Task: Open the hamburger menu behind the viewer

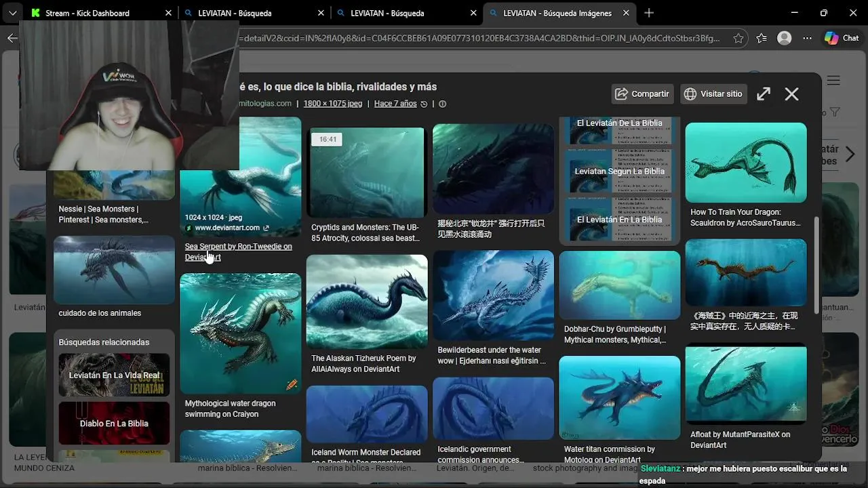Action: [x=833, y=81]
